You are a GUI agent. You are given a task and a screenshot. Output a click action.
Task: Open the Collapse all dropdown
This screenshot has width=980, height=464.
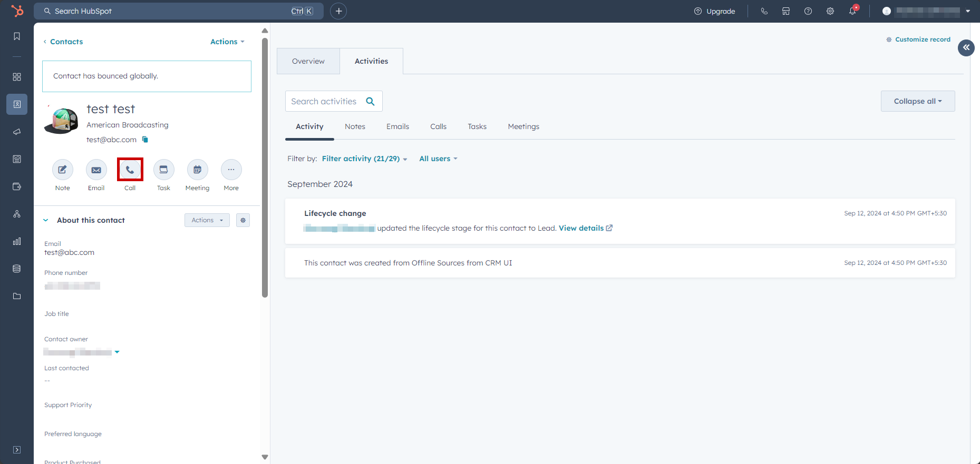(x=918, y=101)
